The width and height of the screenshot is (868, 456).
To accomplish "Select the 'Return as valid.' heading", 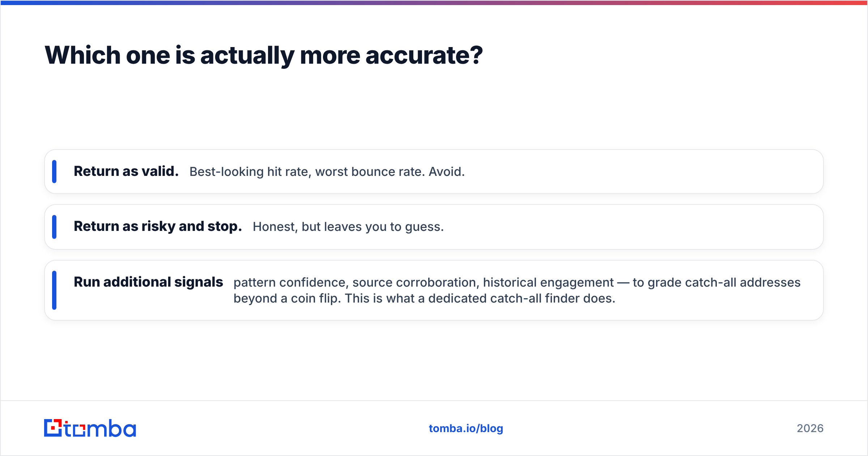I will coord(126,171).
